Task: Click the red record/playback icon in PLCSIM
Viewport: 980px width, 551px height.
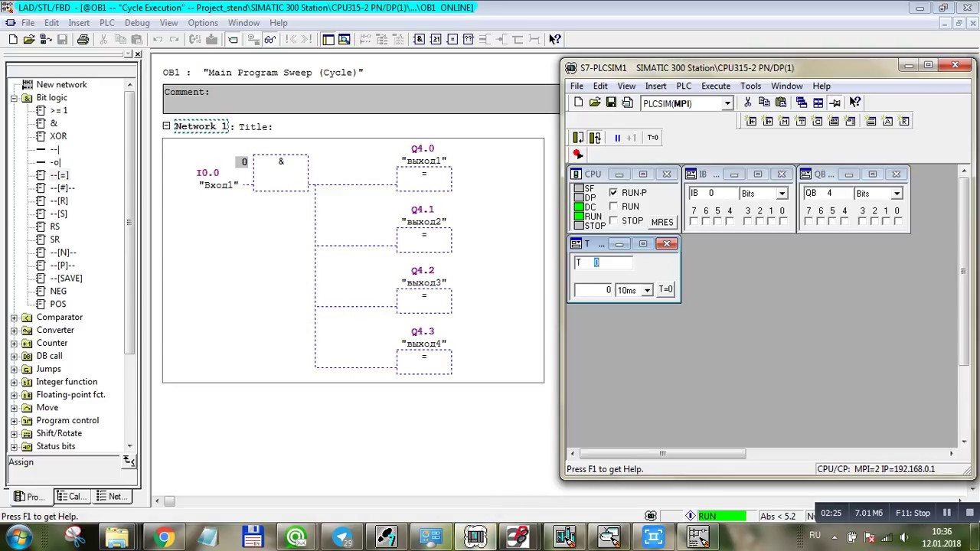Action: (578, 155)
